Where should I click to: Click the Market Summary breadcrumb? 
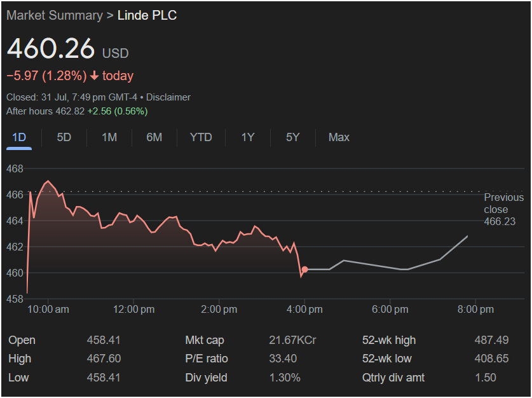54,15
